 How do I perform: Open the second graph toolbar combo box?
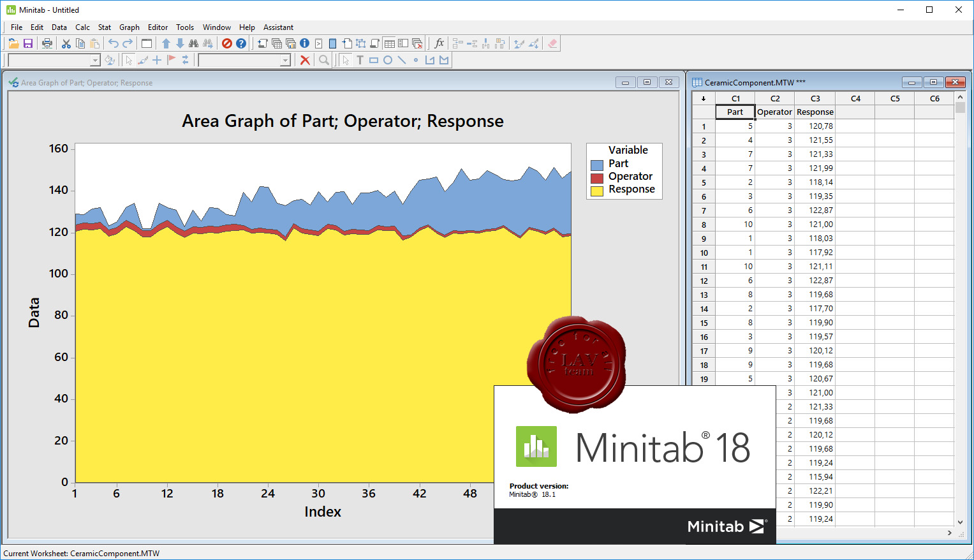(244, 60)
